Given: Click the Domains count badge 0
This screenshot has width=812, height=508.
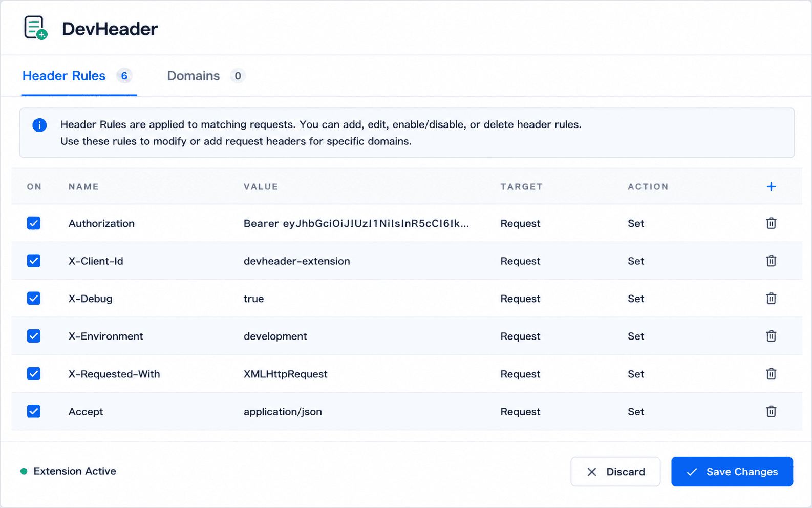Looking at the screenshot, I should (238, 76).
